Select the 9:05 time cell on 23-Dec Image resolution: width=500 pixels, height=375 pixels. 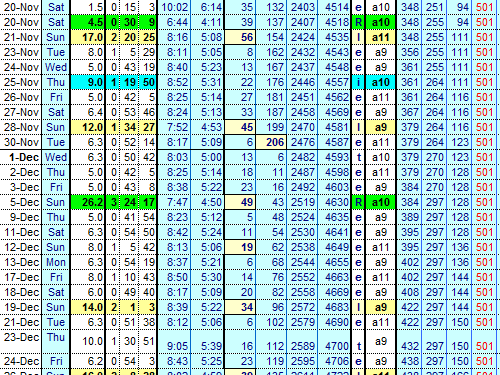(x=174, y=346)
